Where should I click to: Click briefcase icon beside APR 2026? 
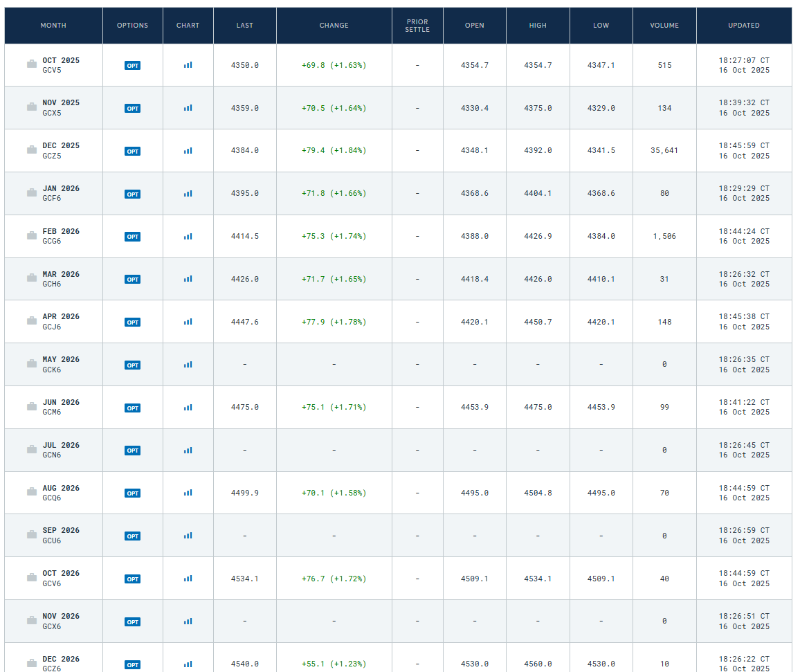(x=32, y=320)
